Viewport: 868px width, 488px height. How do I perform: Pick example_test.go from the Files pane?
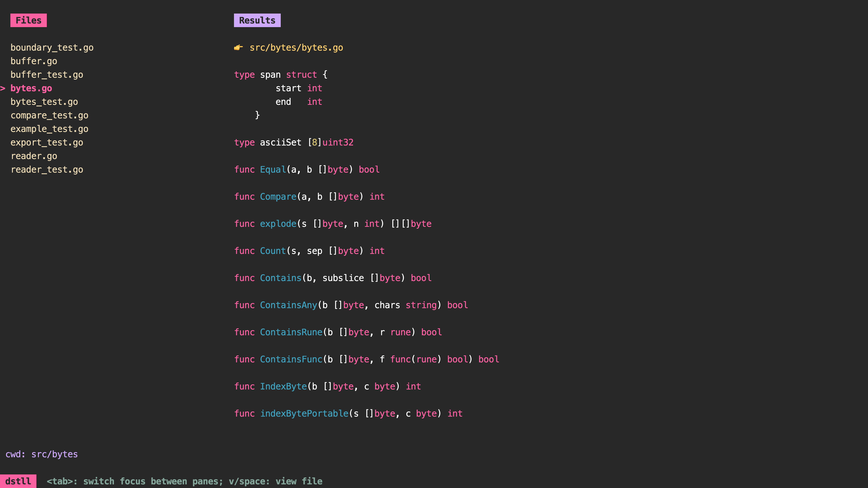(49, 129)
